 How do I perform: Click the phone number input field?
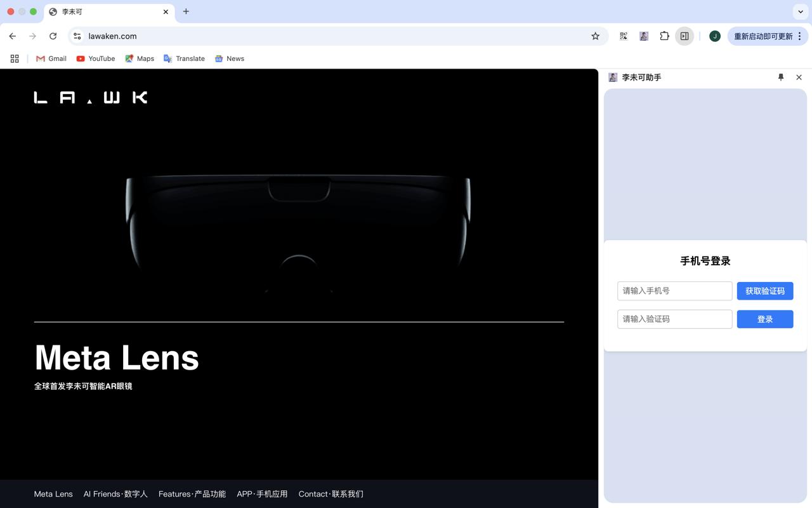pyautogui.click(x=675, y=291)
